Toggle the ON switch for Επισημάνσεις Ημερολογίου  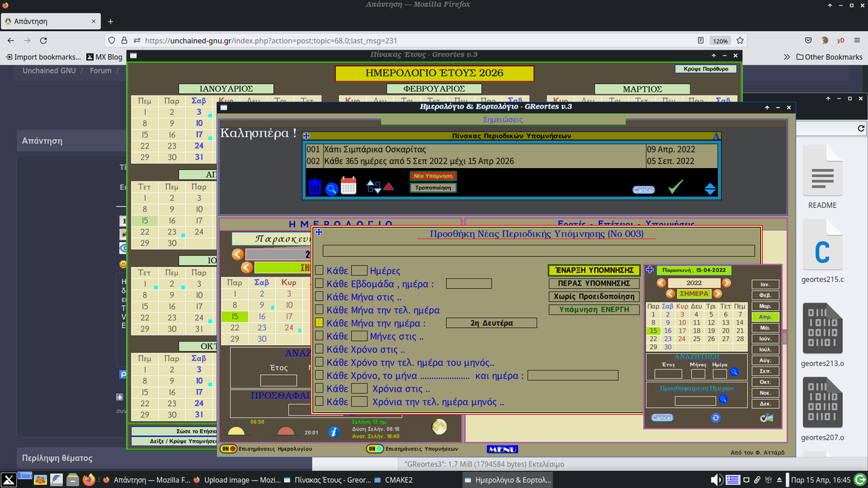pyautogui.click(x=229, y=449)
